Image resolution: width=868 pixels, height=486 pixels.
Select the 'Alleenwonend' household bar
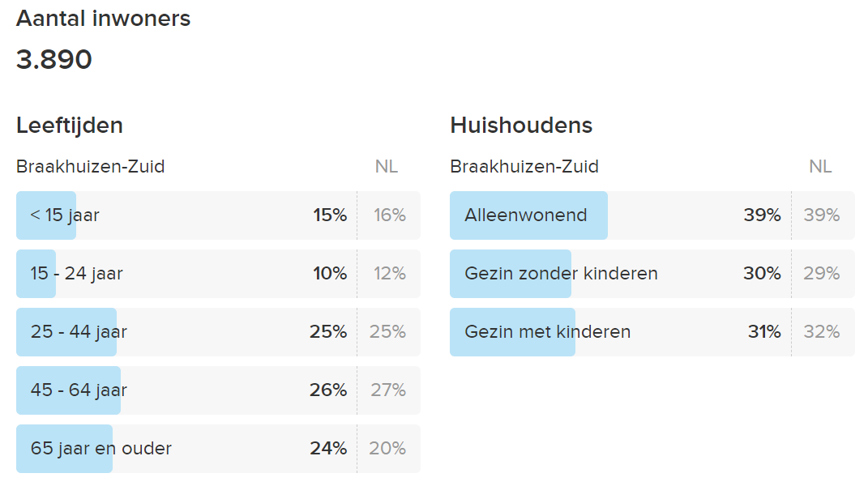(x=652, y=215)
